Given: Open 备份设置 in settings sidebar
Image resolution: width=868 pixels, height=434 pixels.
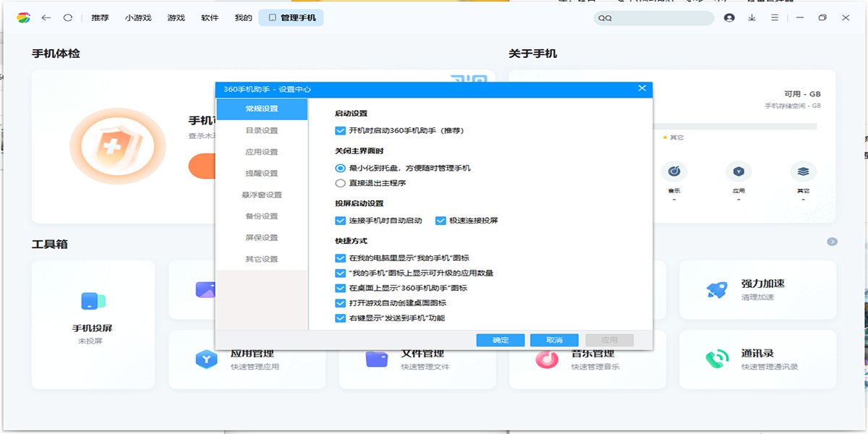Looking at the screenshot, I should click(x=262, y=216).
